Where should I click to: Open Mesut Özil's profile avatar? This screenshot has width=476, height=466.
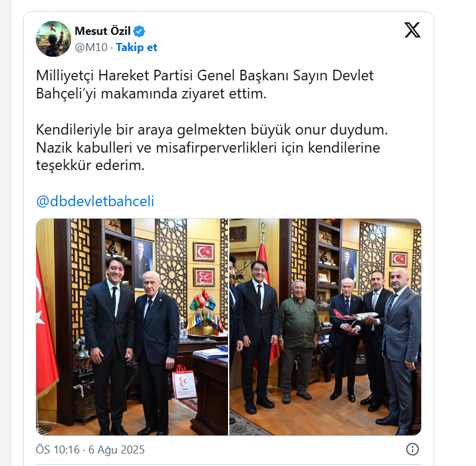click(54, 39)
